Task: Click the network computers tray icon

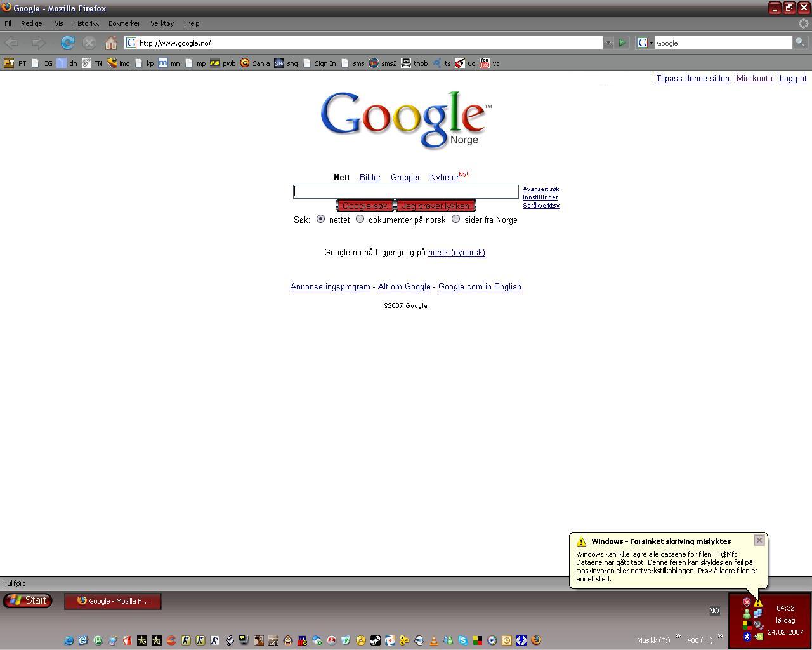Action: tap(757, 613)
